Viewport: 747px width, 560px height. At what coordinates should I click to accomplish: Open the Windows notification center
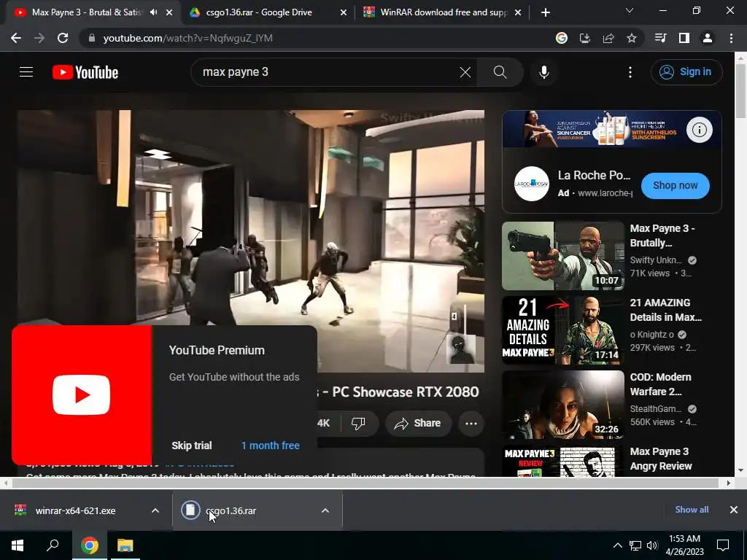[723, 545]
